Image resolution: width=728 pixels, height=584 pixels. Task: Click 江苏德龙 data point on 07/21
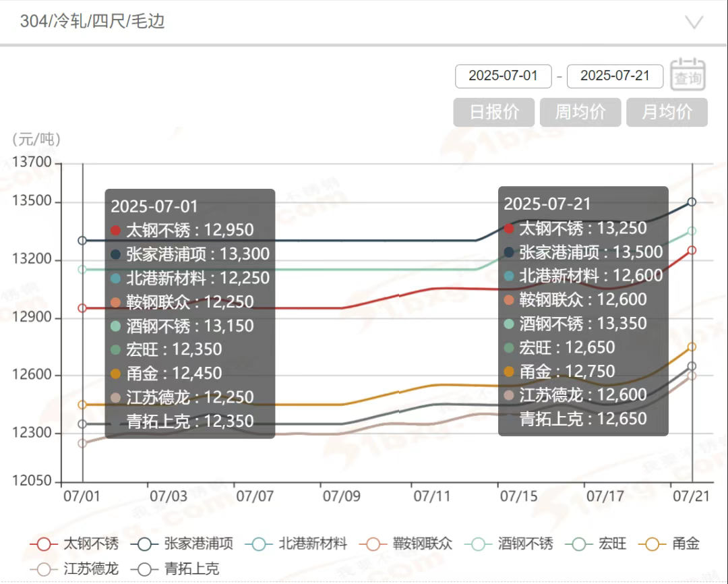click(692, 376)
